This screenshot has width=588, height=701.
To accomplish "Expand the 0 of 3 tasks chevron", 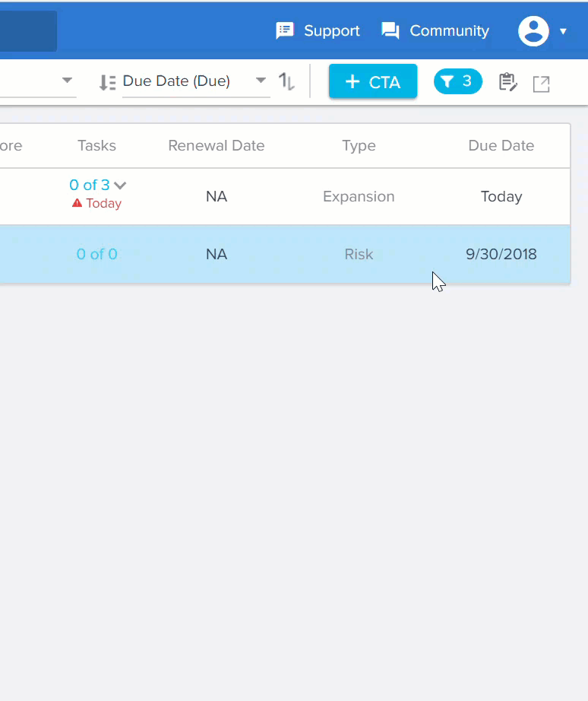I will (120, 186).
